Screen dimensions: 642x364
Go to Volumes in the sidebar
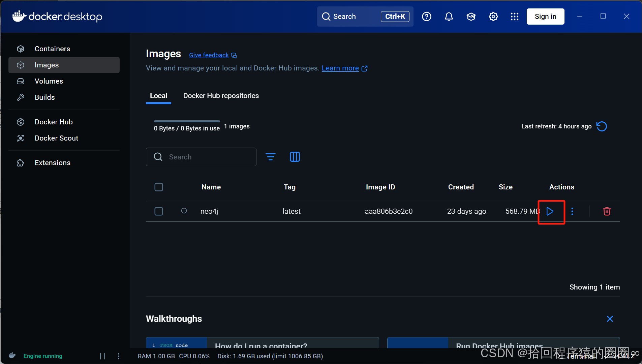64,81
